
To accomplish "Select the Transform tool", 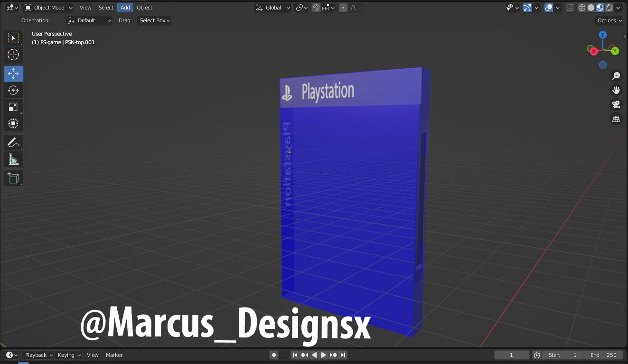I will click(x=13, y=123).
